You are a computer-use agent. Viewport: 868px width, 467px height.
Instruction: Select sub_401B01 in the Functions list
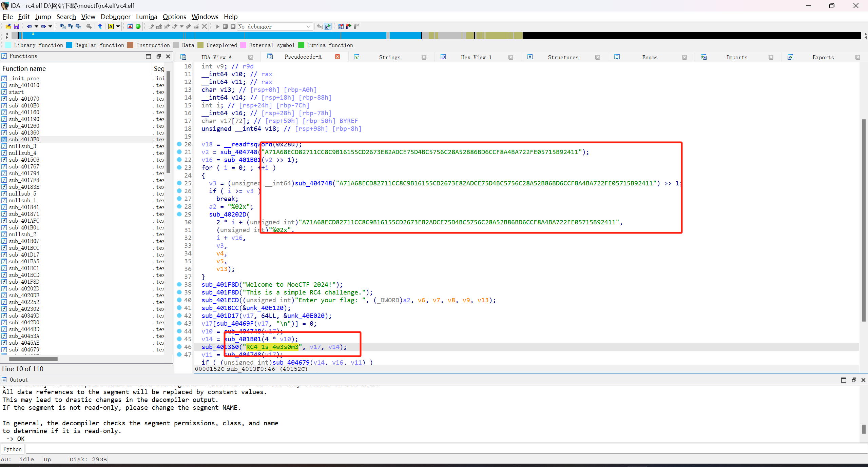click(x=24, y=227)
